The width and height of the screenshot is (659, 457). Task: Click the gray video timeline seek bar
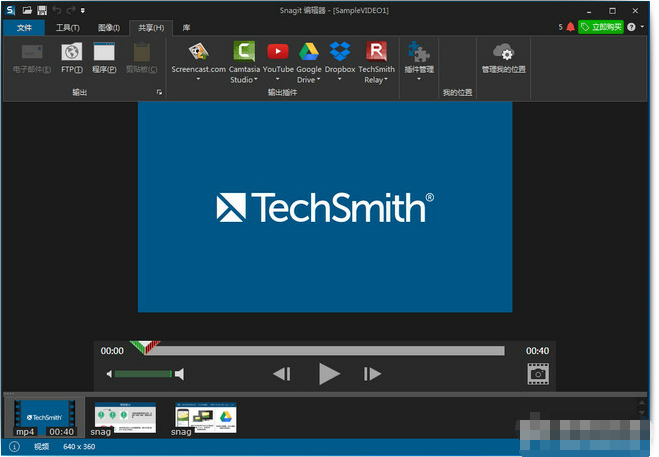pos(324,351)
